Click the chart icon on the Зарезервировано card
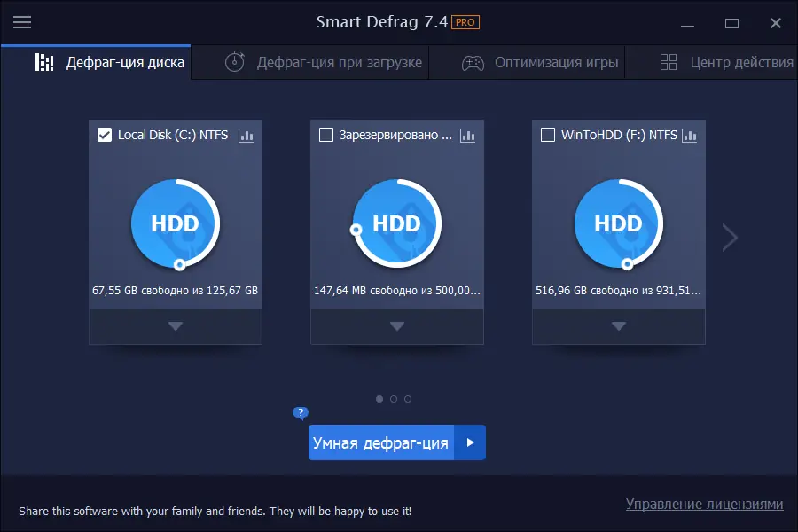Viewport: 798px width, 532px height. pos(467,135)
